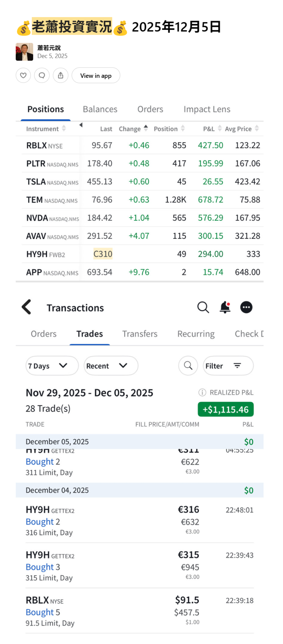
Task: Expand the 7 Days period dropdown
Action: point(52,366)
